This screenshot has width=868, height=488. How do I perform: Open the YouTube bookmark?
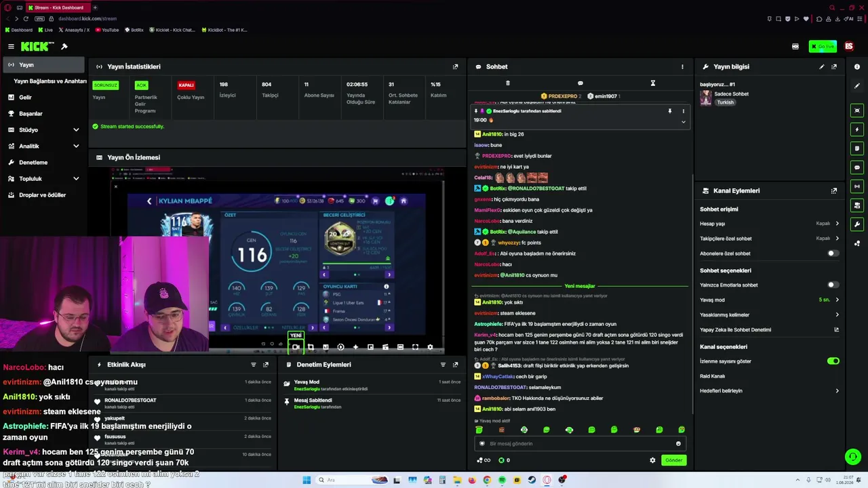(x=107, y=30)
